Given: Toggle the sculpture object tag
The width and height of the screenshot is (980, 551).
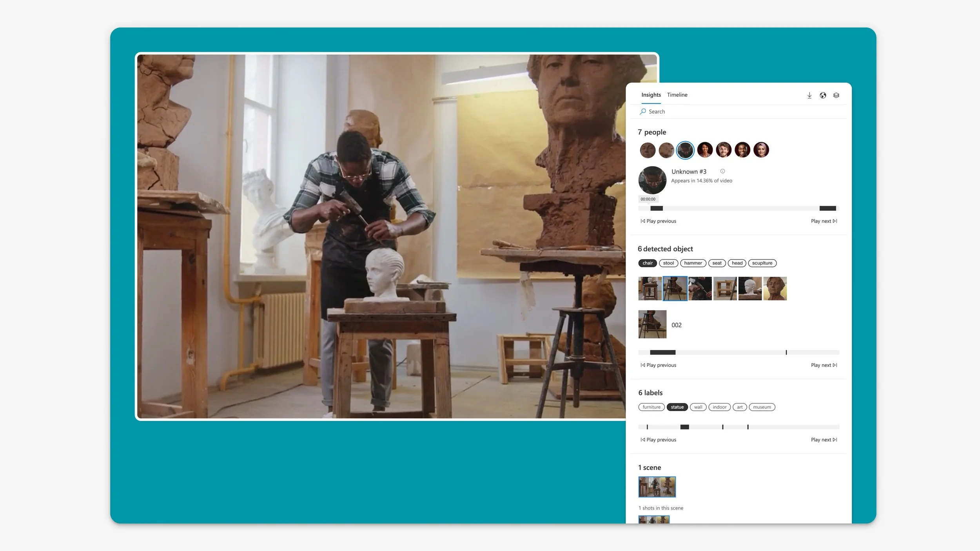Looking at the screenshot, I should click(x=762, y=263).
